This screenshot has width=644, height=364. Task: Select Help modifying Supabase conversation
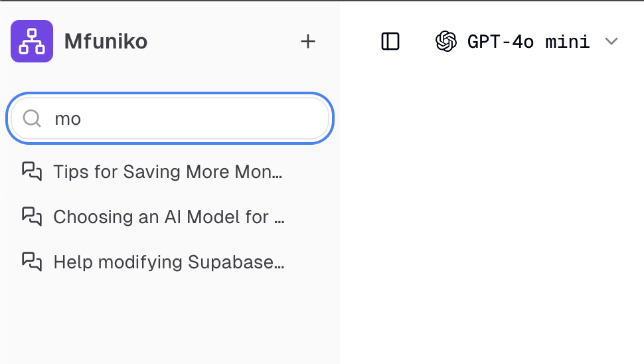[x=168, y=262]
